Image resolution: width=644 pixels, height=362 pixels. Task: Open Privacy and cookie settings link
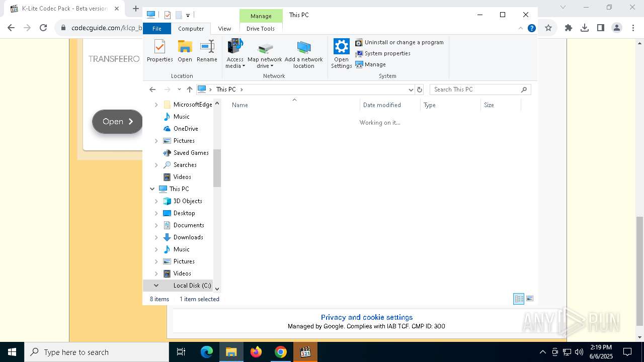[367, 317]
